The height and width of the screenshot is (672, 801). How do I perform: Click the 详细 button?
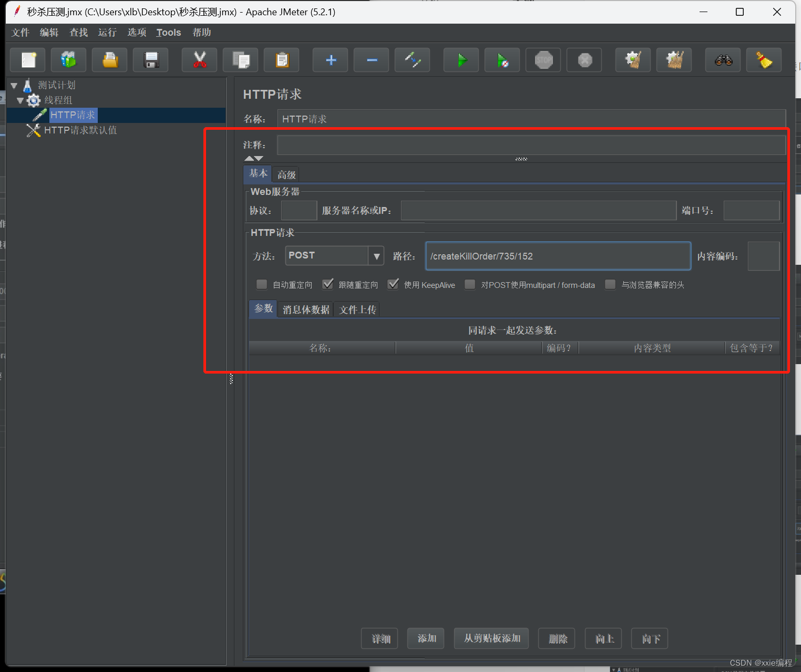[x=381, y=638]
